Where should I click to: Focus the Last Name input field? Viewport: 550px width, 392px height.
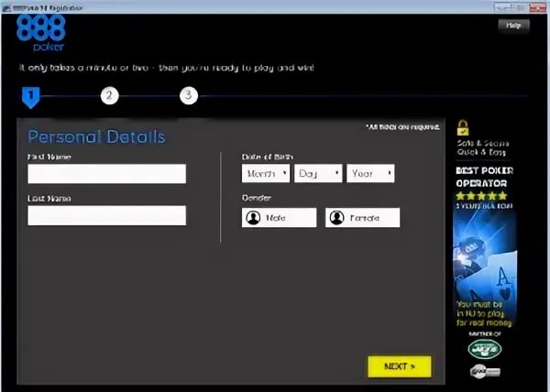tap(107, 215)
